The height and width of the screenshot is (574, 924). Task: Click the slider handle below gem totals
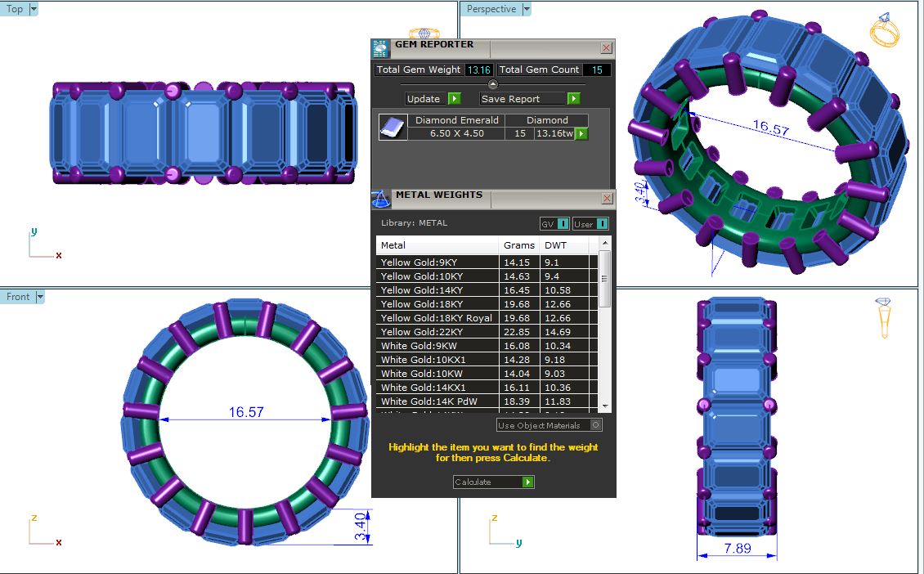(x=493, y=84)
